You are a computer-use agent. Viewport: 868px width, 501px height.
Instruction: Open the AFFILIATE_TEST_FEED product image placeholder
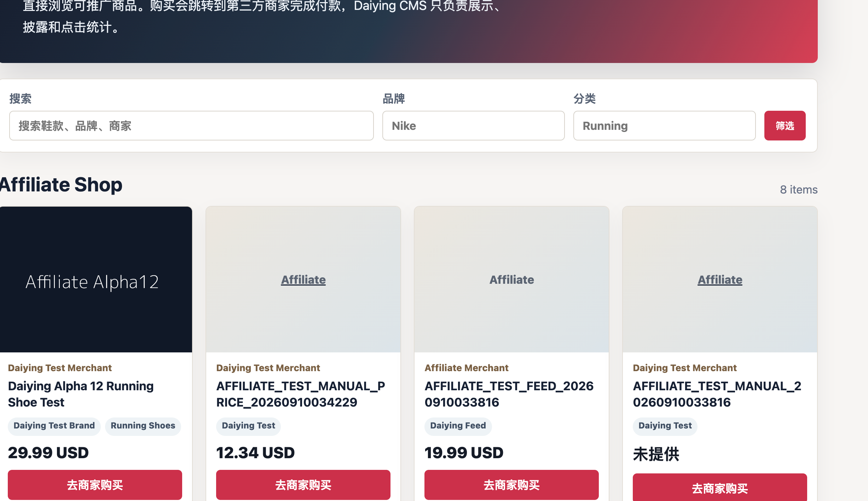[x=511, y=280]
